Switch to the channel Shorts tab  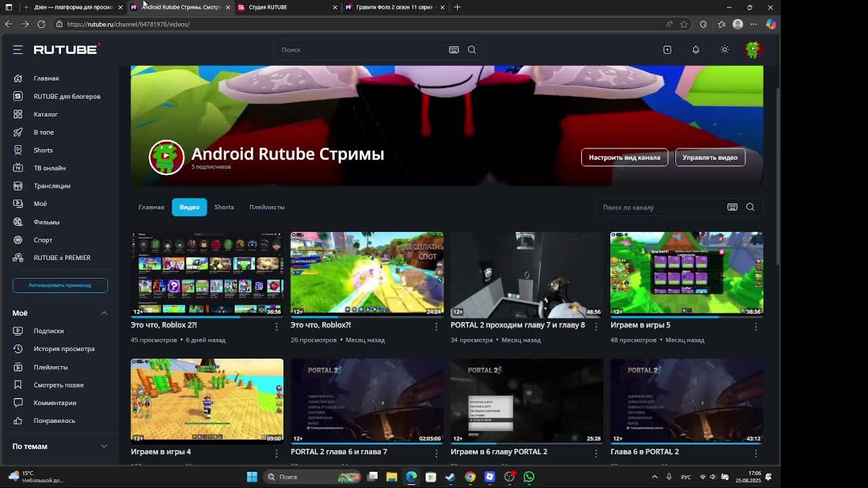224,207
